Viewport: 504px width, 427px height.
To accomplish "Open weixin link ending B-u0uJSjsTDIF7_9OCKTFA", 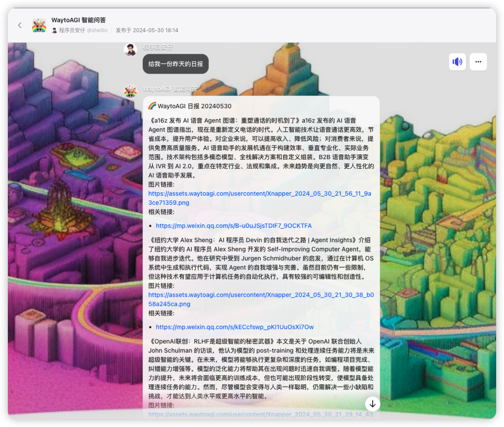I will tap(234, 226).
